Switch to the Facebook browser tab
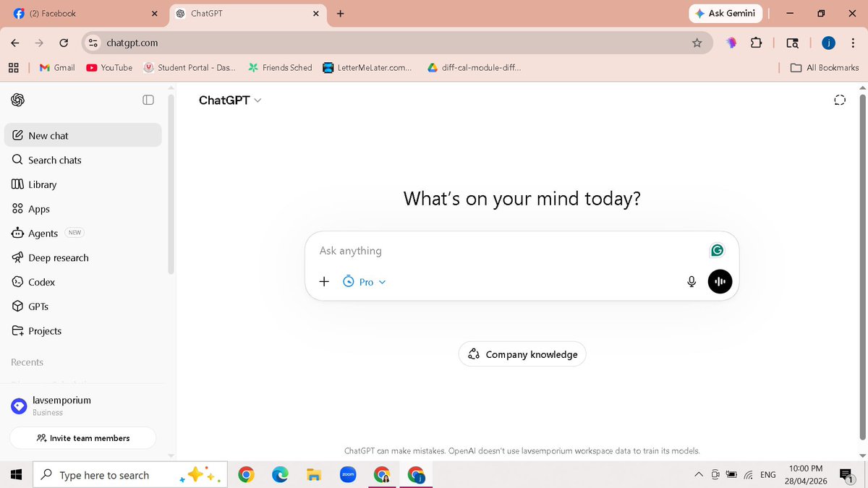Image resolution: width=868 pixels, height=488 pixels. pyautogui.click(x=87, y=13)
